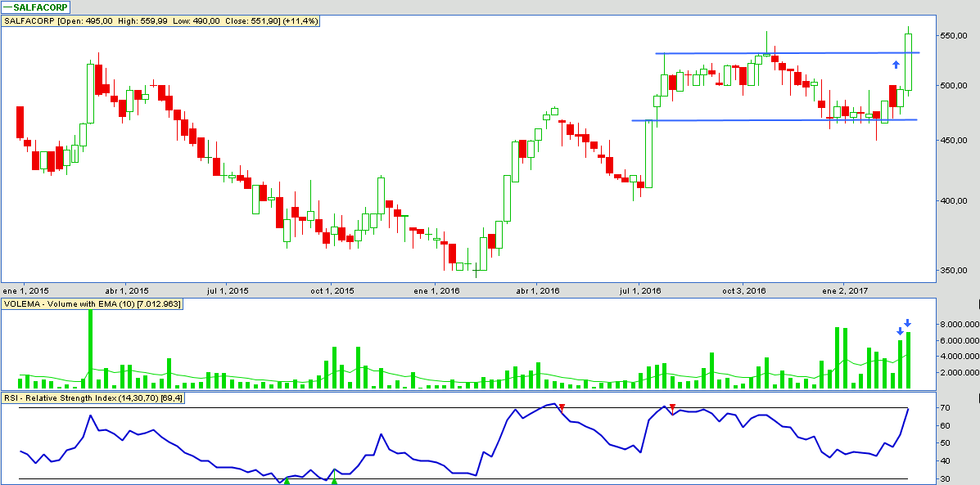Click the '40' RSI axis label
This screenshot has height=485, width=980.
[946, 461]
